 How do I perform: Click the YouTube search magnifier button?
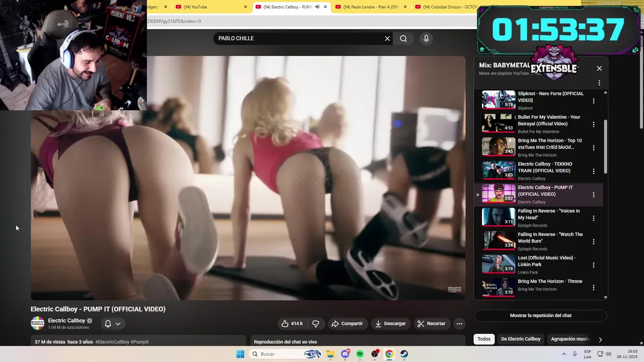(x=404, y=39)
